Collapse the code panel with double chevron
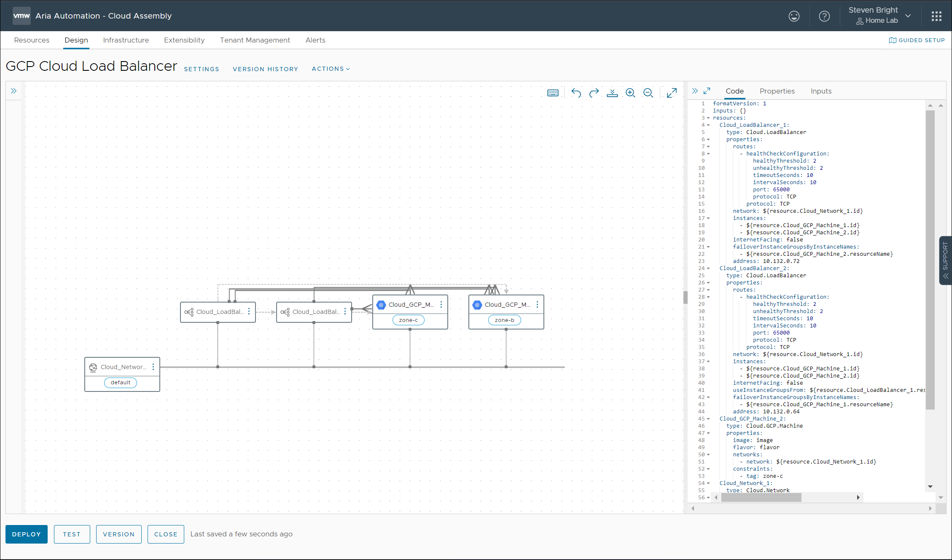The width and height of the screenshot is (952, 560). click(x=695, y=91)
